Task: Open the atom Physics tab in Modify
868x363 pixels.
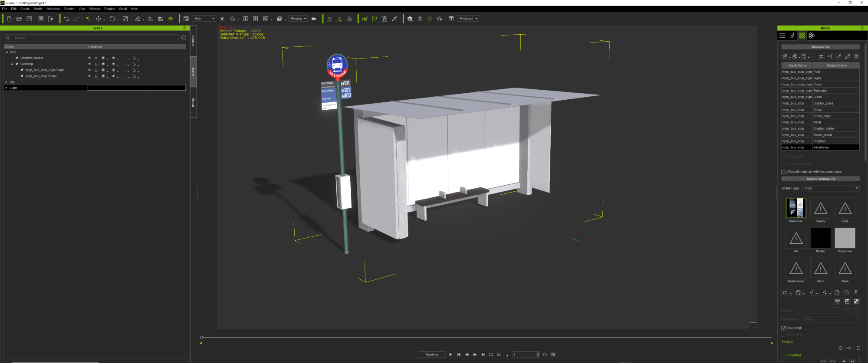Action: coord(812,36)
